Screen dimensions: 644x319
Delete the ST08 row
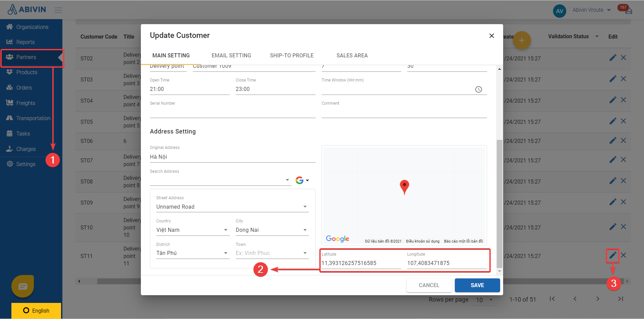(624, 181)
